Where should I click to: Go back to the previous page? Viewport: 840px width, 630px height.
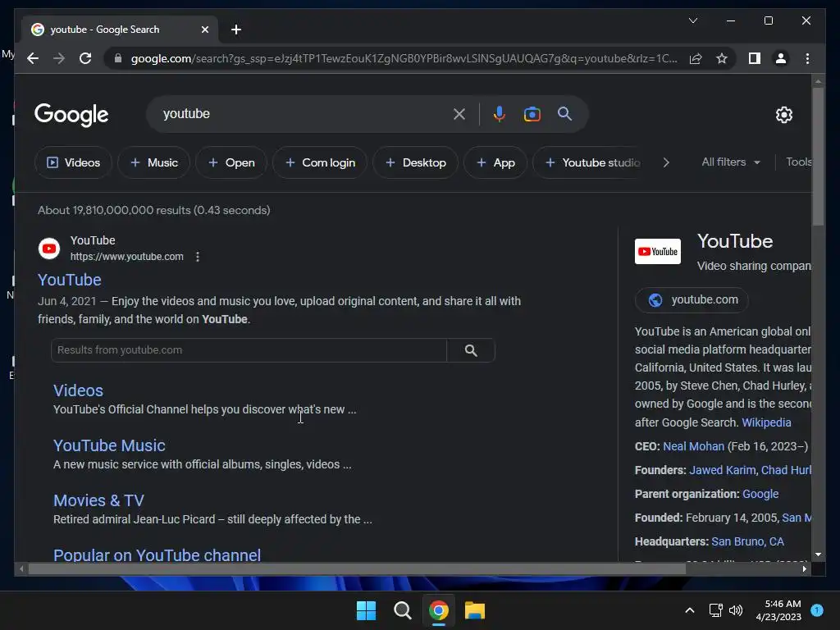(33, 58)
